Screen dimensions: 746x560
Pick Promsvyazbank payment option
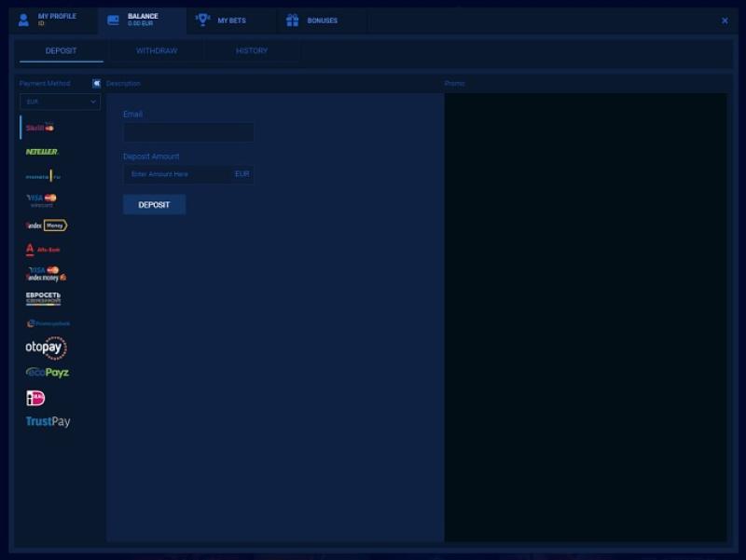[x=48, y=323]
